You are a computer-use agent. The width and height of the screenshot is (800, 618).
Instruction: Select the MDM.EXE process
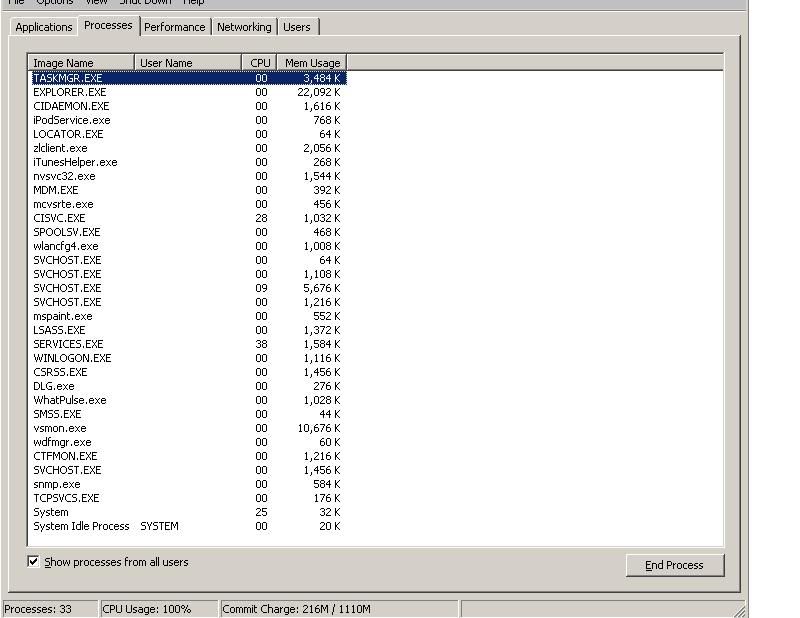click(189, 190)
